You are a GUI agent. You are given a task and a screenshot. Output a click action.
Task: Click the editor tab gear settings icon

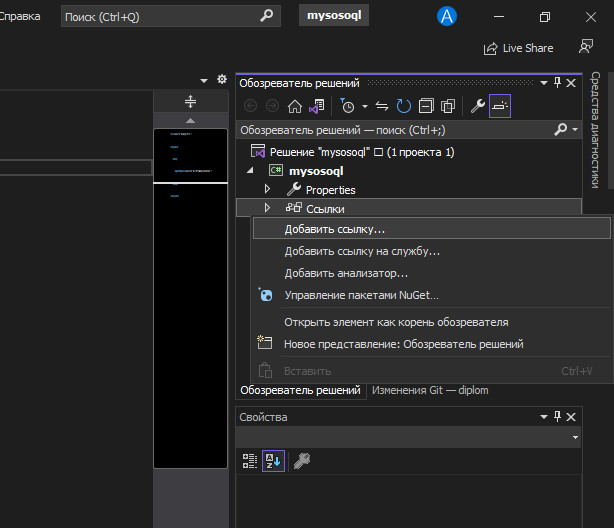tap(222, 80)
